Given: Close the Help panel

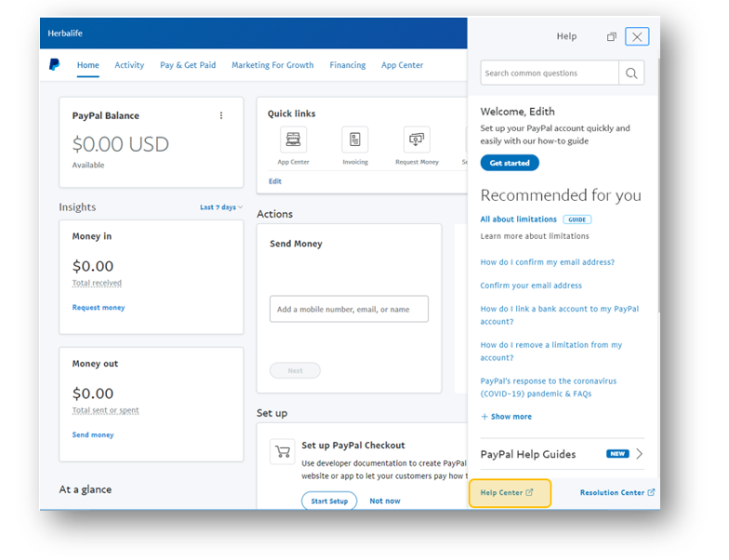Looking at the screenshot, I should coord(637,37).
